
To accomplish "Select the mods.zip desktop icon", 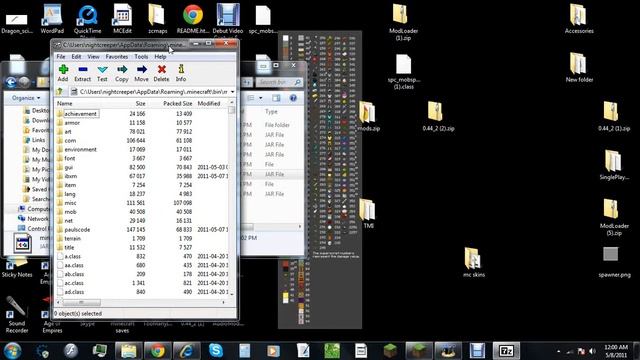I will [368, 116].
